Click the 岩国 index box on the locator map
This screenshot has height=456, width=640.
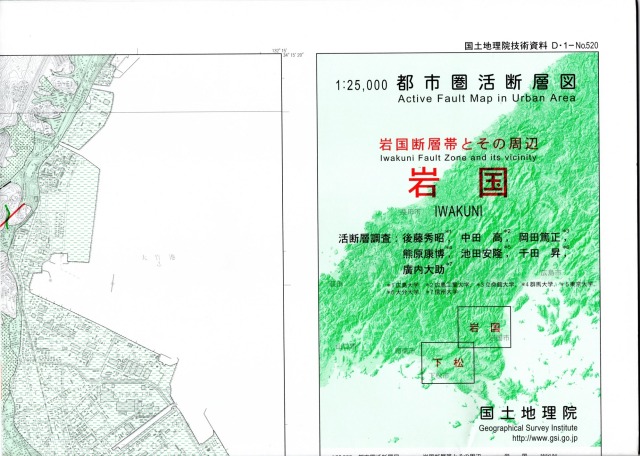[x=484, y=327]
